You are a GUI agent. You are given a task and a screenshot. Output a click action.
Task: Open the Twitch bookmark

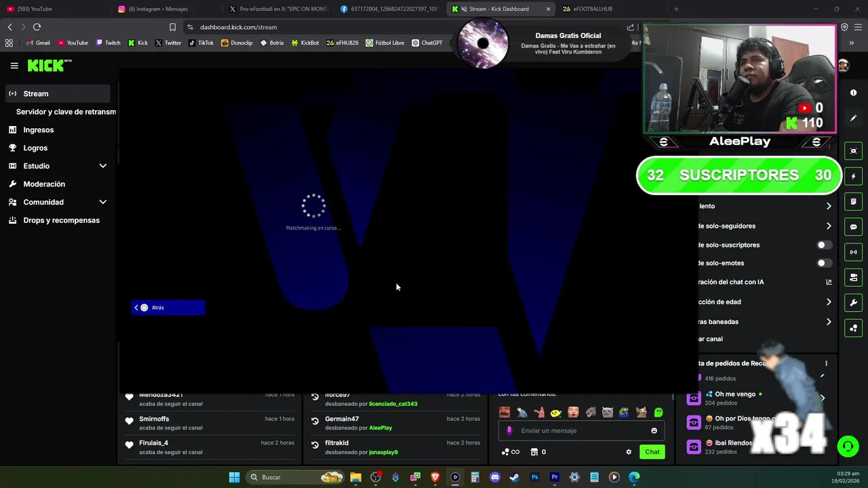tap(108, 43)
